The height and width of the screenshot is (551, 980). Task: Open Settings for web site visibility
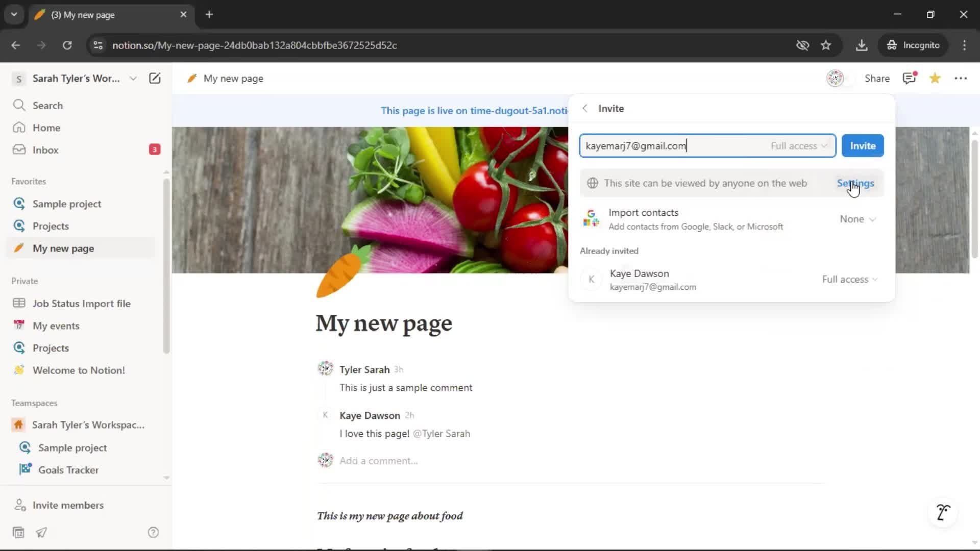pos(855,183)
